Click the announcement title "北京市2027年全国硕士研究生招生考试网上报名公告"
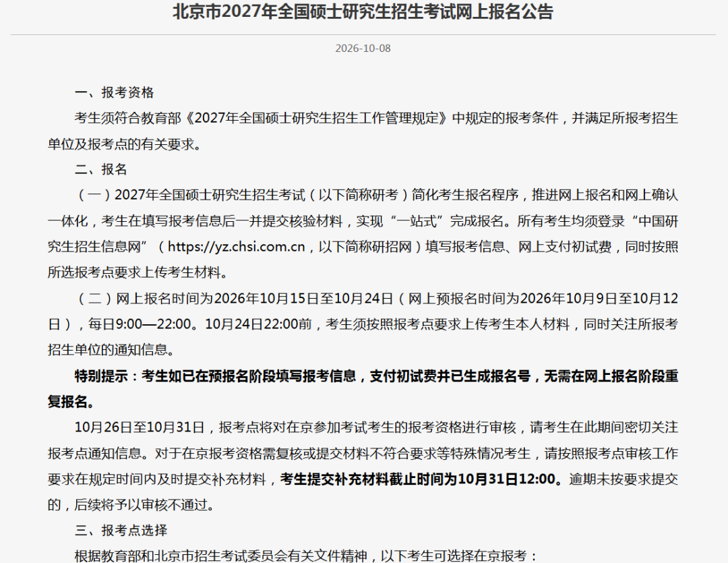728x563 pixels. pyautogui.click(x=363, y=11)
